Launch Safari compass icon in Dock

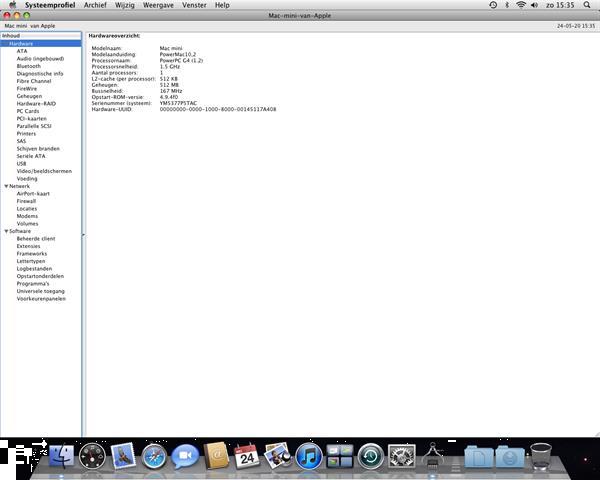(154, 456)
